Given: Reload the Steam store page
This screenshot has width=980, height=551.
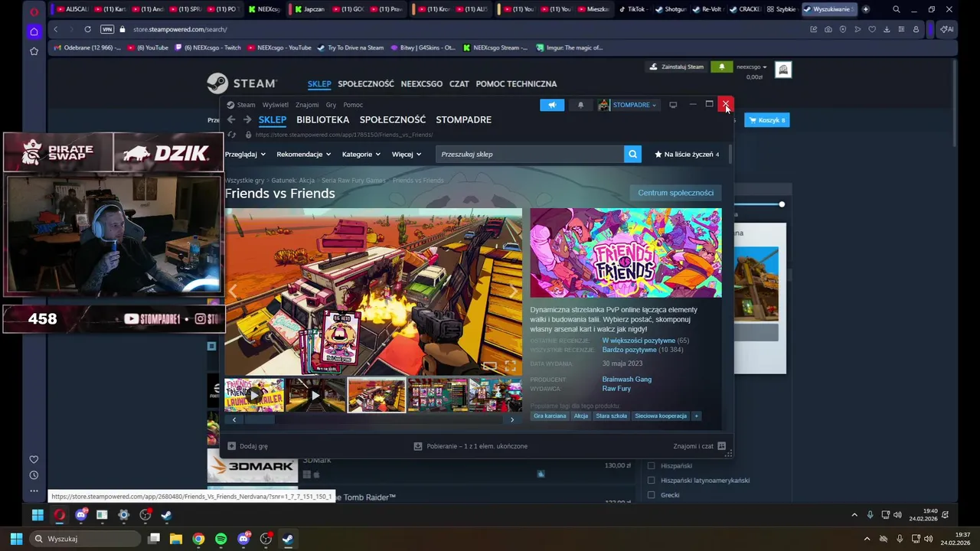Looking at the screenshot, I should point(232,135).
